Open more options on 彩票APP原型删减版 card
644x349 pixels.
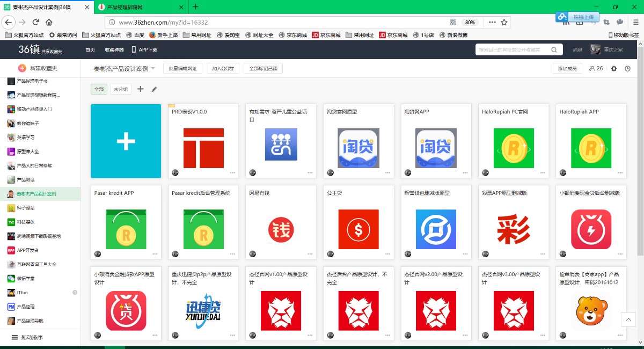pyautogui.click(x=543, y=254)
